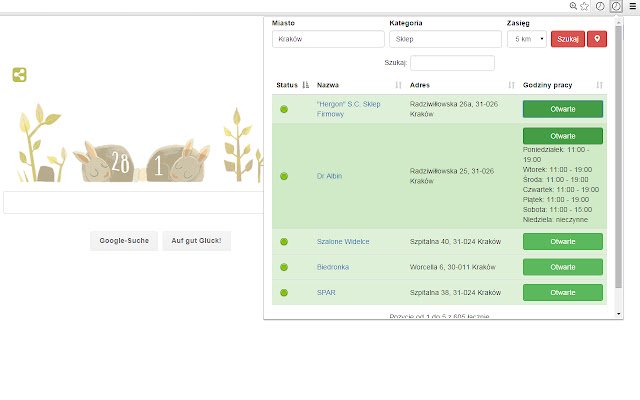Click the Miasto field label
640x400 pixels.
click(283, 23)
